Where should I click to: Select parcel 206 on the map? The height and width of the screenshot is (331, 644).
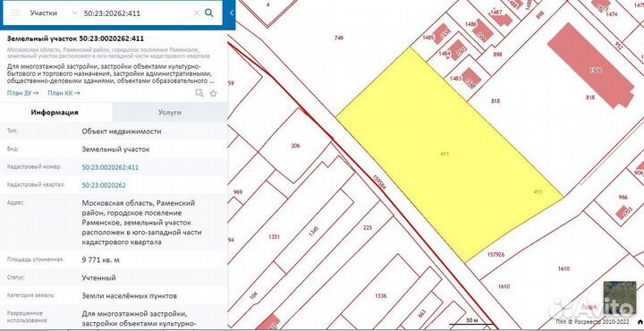(x=295, y=146)
